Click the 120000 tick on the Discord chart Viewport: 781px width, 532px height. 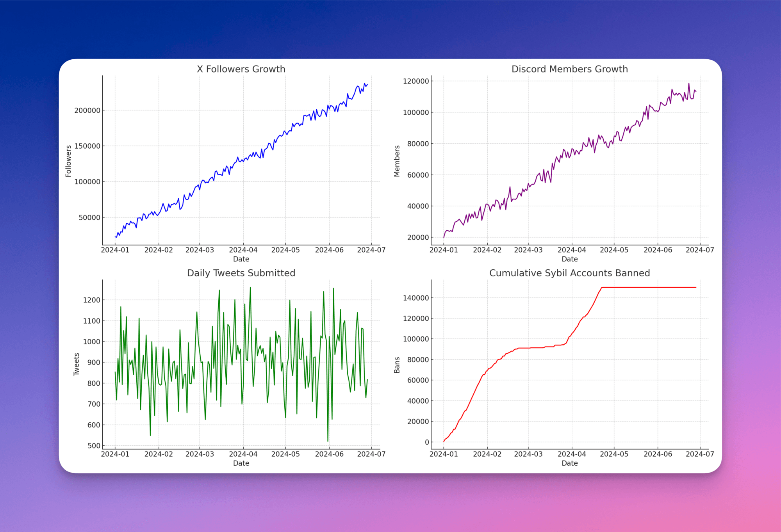coord(417,81)
